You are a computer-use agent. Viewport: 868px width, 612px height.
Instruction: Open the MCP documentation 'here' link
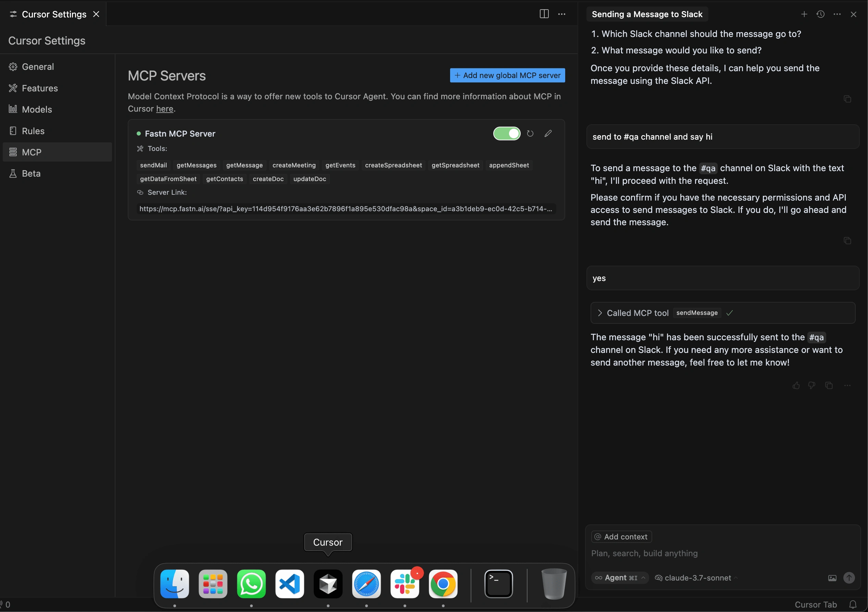[x=164, y=109]
